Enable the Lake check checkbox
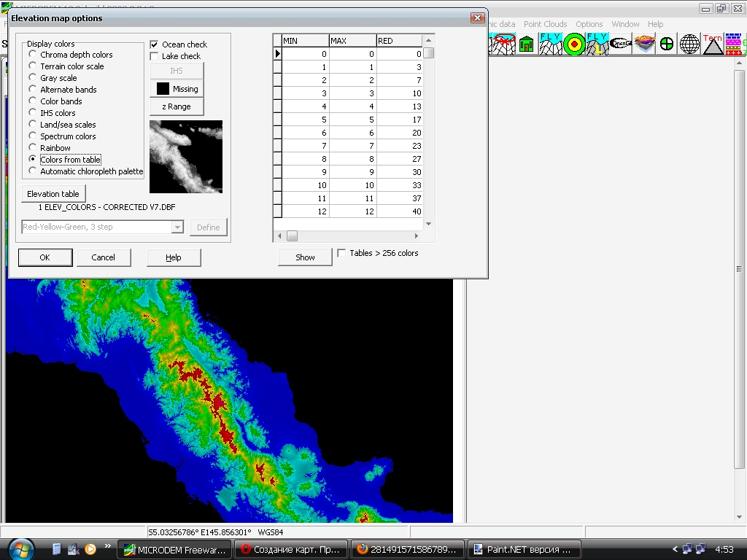 click(154, 56)
